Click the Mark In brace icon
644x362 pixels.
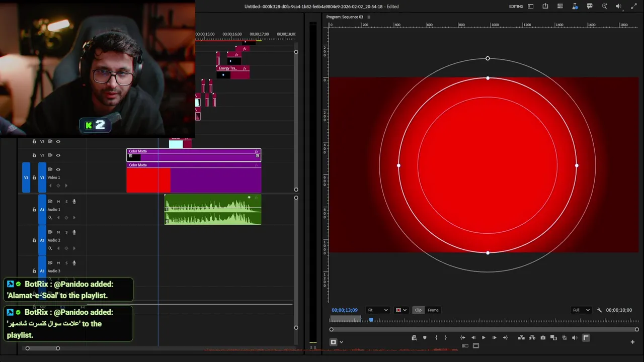pos(436,338)
